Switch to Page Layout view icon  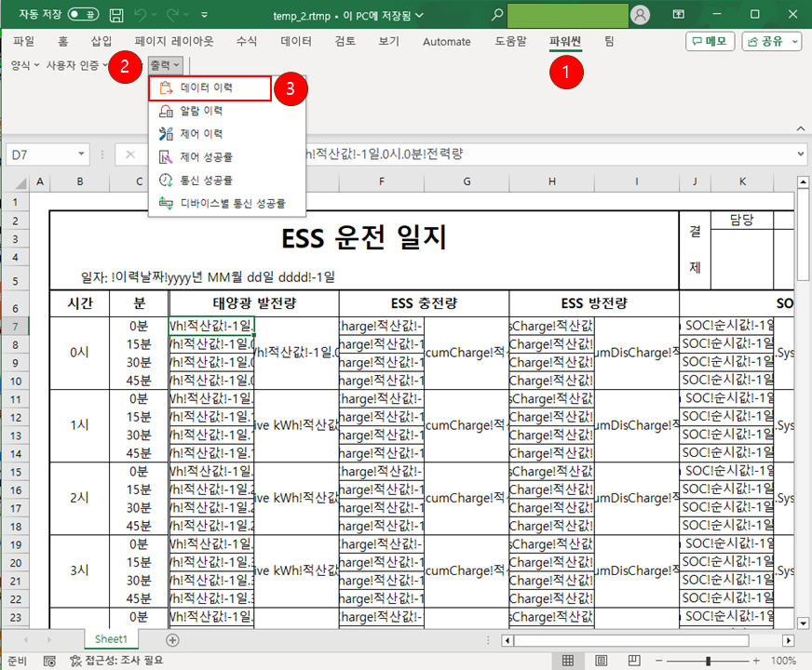coord(602,660)
